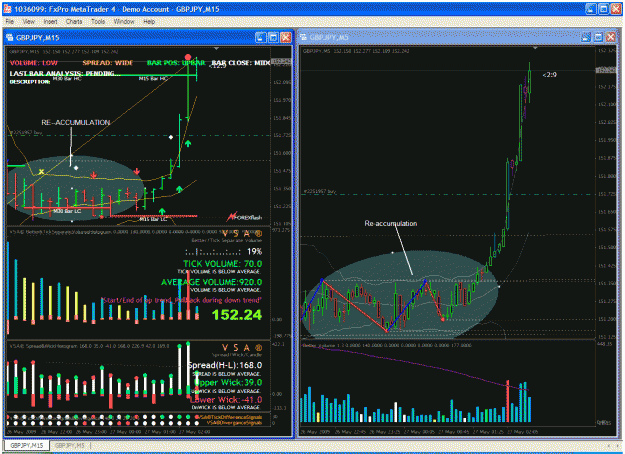Viewport: 625px width, 454px height.
Task: Click the M30 Bar LC label
Action: [x=67, y=211]
